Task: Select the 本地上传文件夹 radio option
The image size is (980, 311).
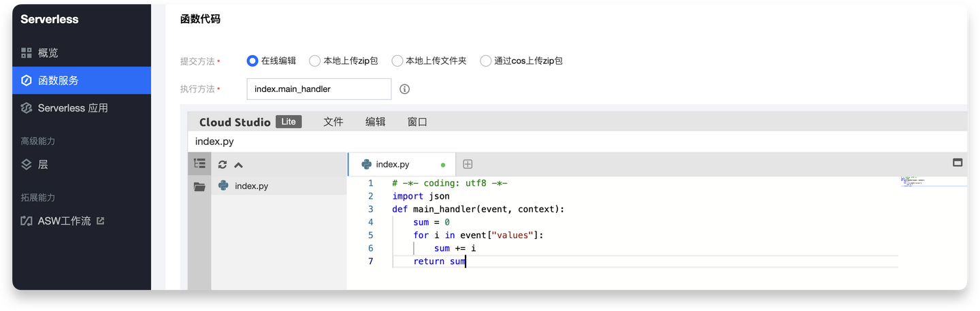Action: 397,61
